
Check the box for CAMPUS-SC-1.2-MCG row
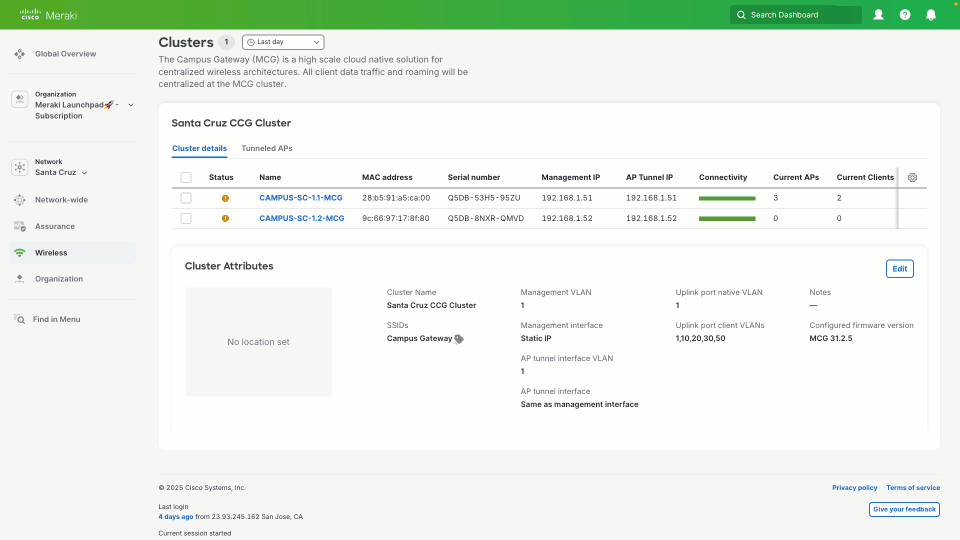(186, 218)
